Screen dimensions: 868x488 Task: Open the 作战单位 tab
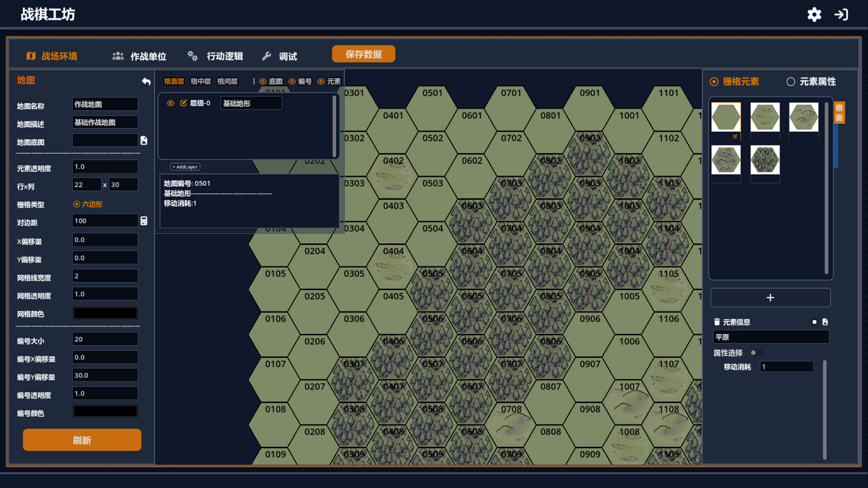[x=139, y=56]
